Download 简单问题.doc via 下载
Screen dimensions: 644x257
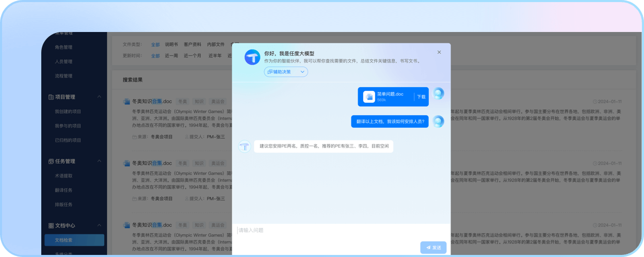[421, 97]
